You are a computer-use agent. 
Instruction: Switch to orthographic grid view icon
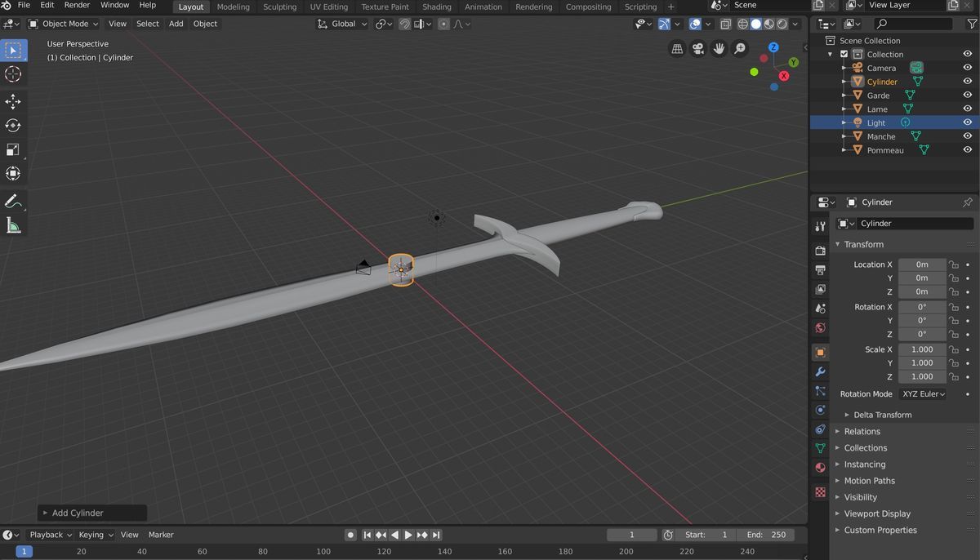tap(677, 49)
